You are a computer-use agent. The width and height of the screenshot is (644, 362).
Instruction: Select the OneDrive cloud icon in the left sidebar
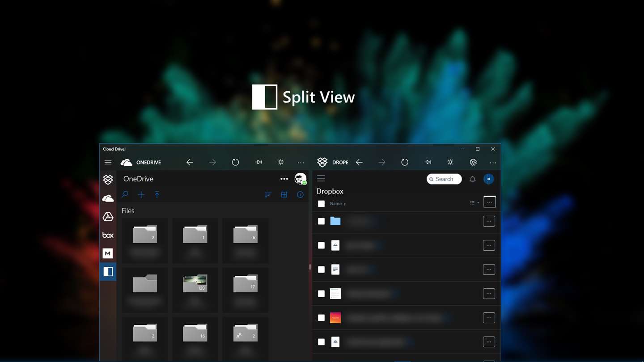[x=108, y=198]
